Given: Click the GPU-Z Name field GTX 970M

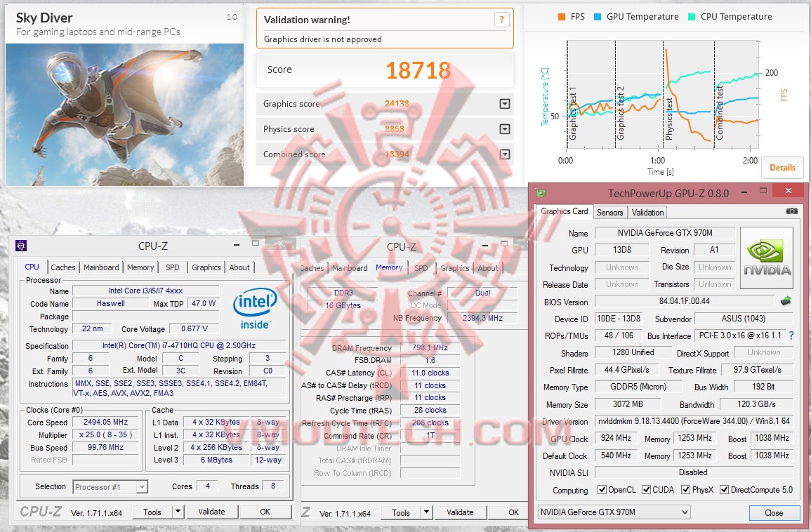Looking at the screenshot, I should (x=665, y=232).
